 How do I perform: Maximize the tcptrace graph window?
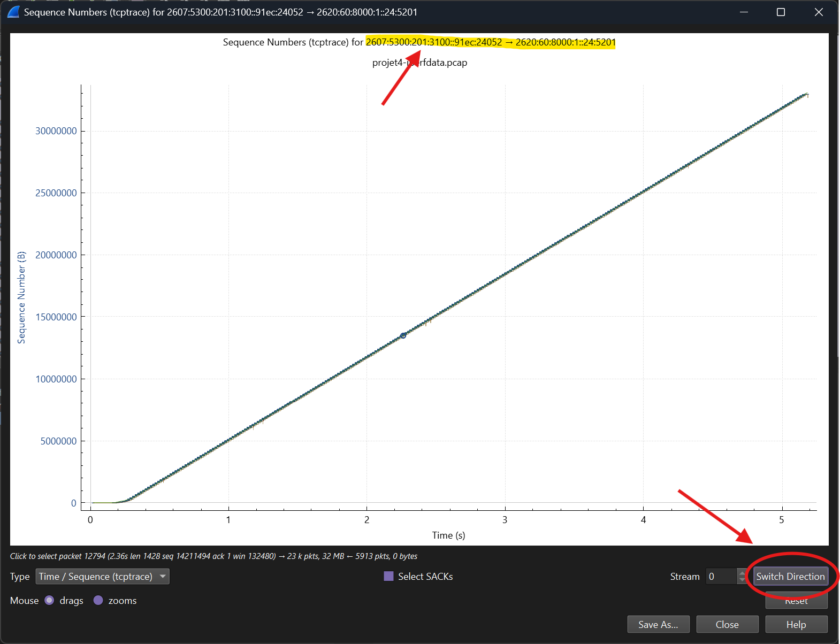pos(781,12)
